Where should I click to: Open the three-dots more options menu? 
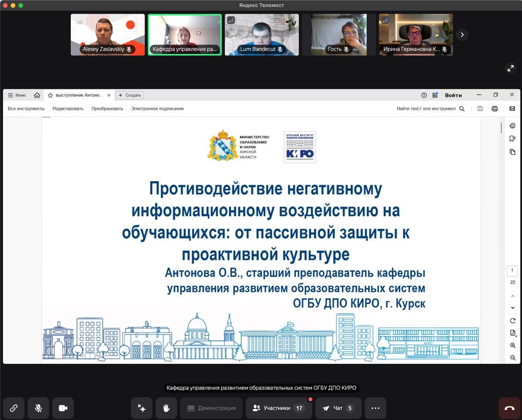click(375, 408)
